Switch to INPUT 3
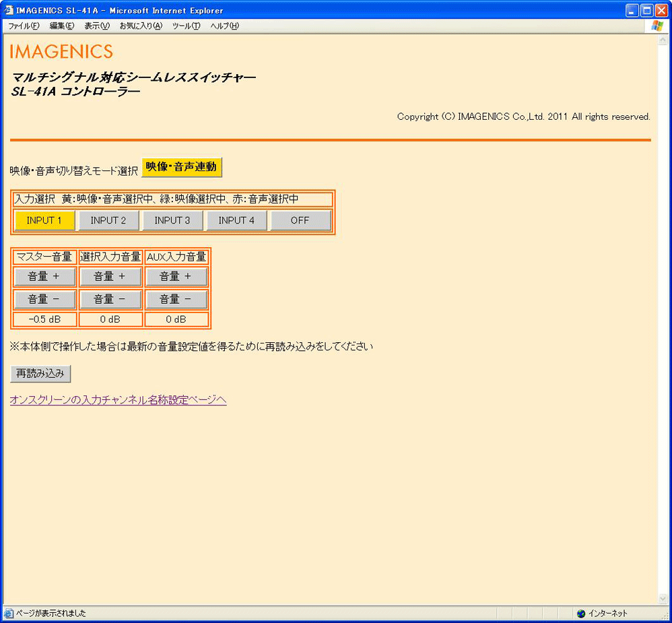Viewport: 672px width, 623px height. coord(172,220)
